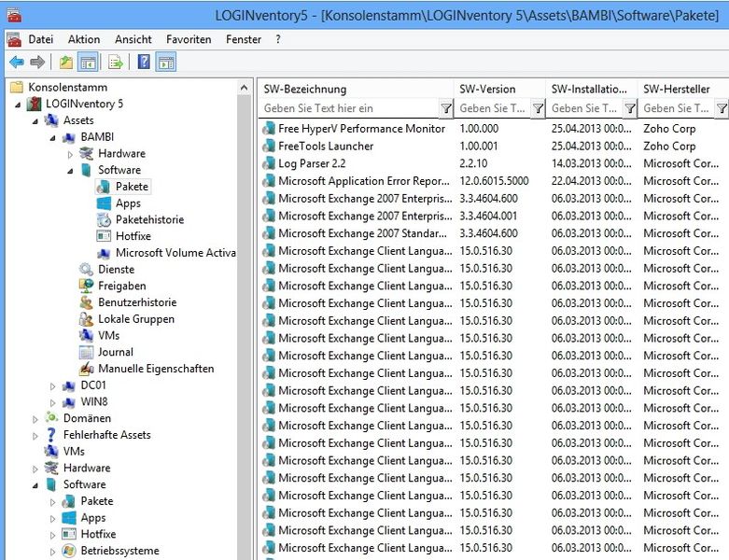The image size is (729, 560).
Task: Select the Paketehistorie node under BAMBI
Action: [x=149, y=220]
